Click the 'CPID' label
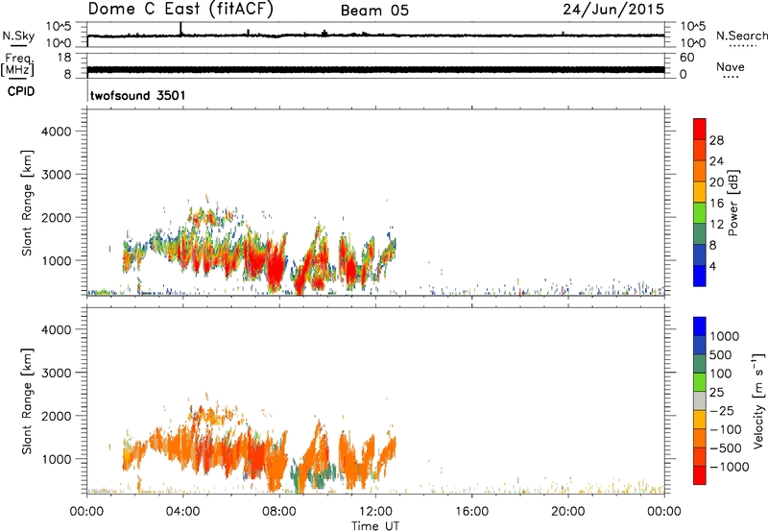Image resolution: width=768 pixels, height=532 pixels. point(21,91)
